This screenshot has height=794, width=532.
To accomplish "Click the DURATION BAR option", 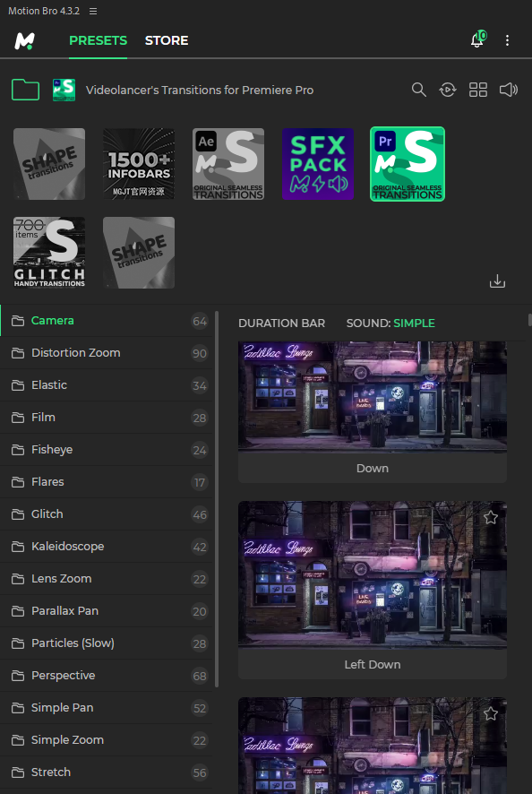I will [281, 324].
